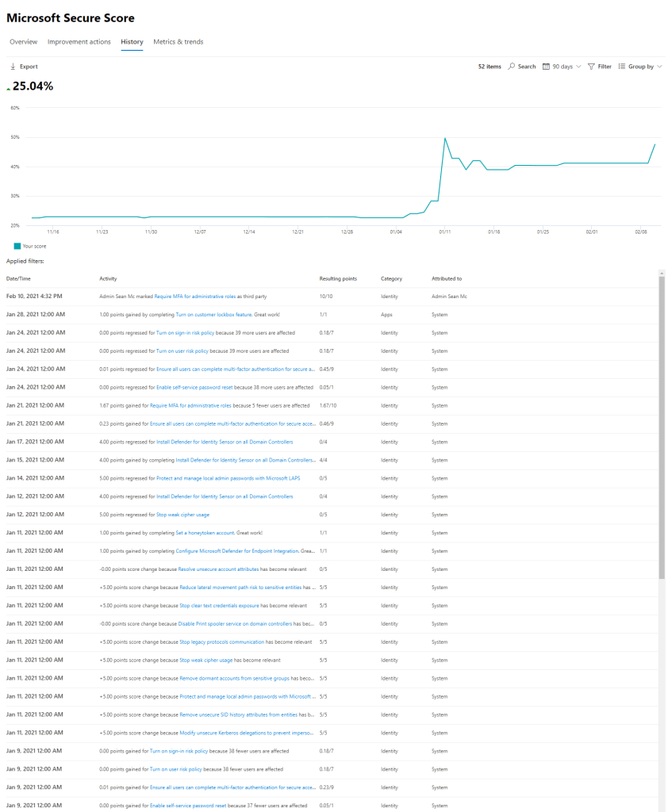
Task: Sort by Resulting points column header
Action: click(x=338, y=279)
